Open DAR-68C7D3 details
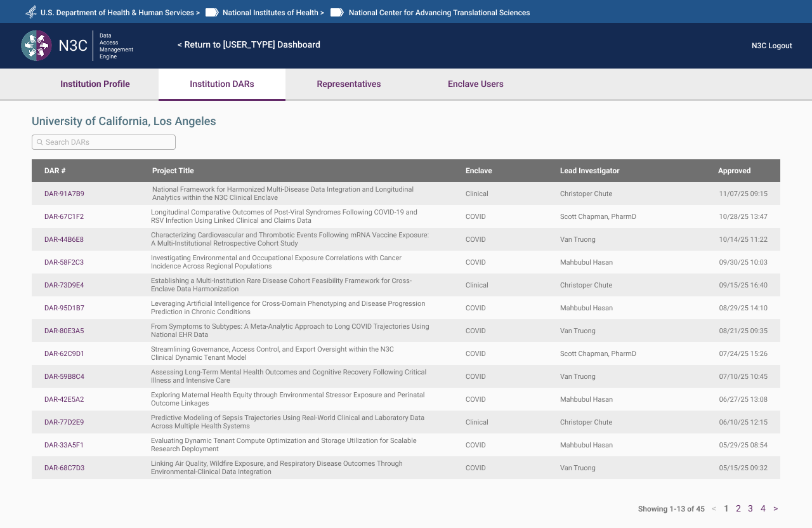 [x=63, y=468]
